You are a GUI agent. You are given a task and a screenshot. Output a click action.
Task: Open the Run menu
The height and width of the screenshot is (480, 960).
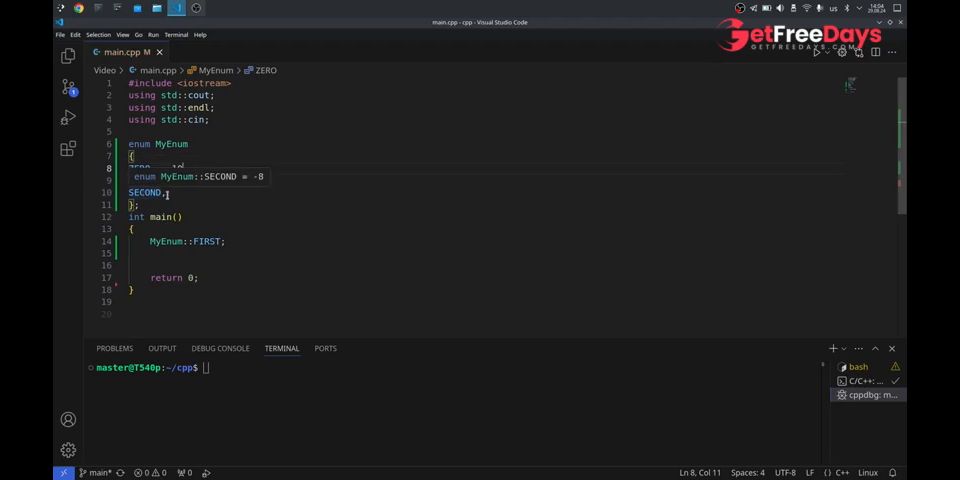pos(153,35)
